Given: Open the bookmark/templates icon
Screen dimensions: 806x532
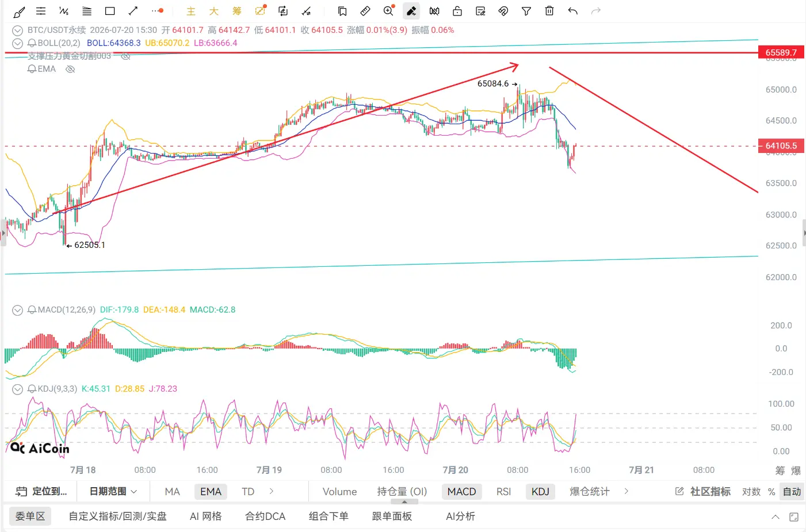Looking at the screenshot, I should pyautogui.click(x=342, y=11).
